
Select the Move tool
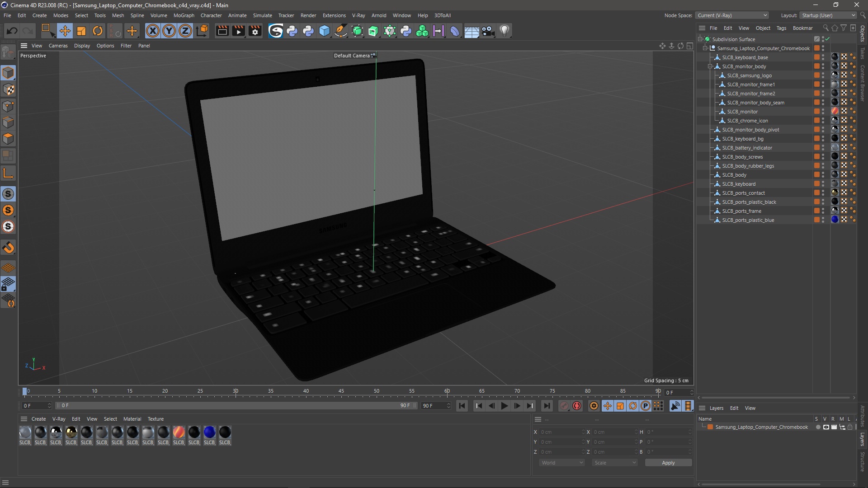click(x=65, y=31)
